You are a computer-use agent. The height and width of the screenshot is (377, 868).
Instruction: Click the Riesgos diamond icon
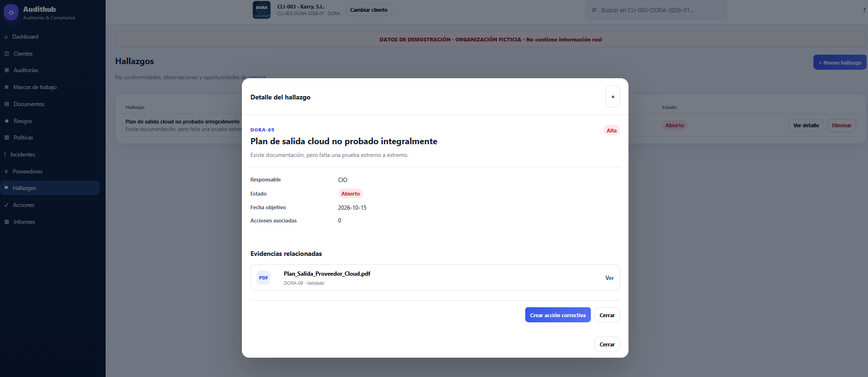(7, 121)
